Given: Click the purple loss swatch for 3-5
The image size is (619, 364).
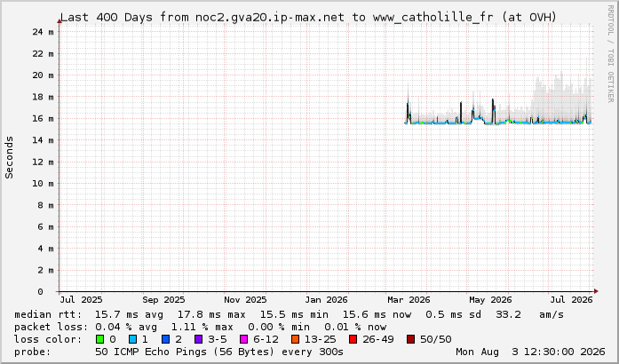Looking at the screenshot, I should tap(198, 339).
